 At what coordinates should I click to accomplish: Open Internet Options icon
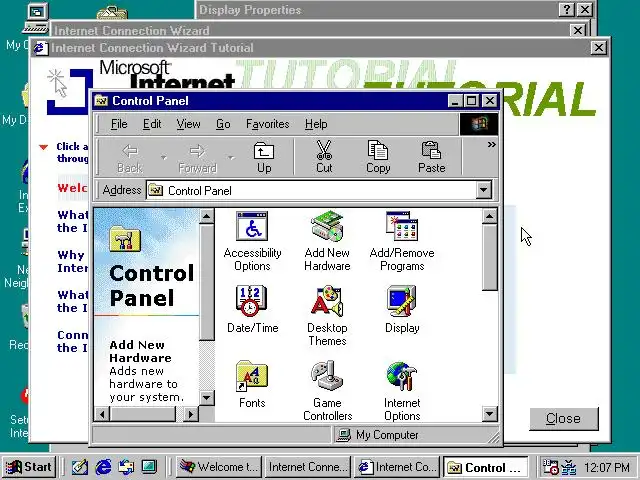pyautogui.click(x=402, y=391)
